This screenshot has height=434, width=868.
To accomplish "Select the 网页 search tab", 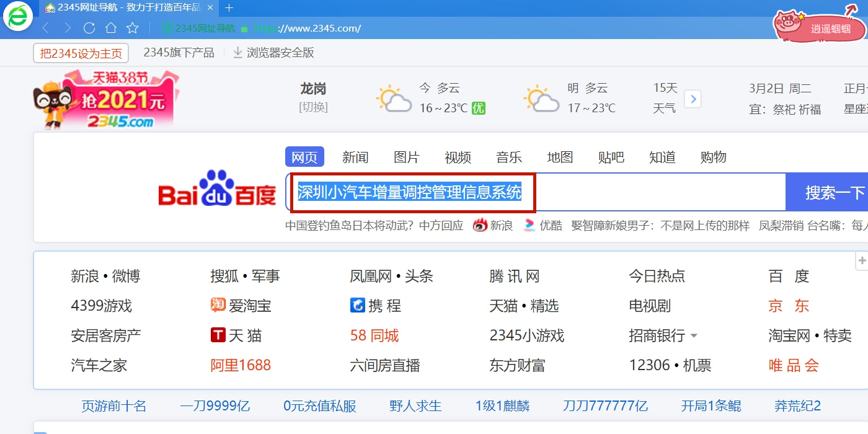I will click(x=304, y=157).
